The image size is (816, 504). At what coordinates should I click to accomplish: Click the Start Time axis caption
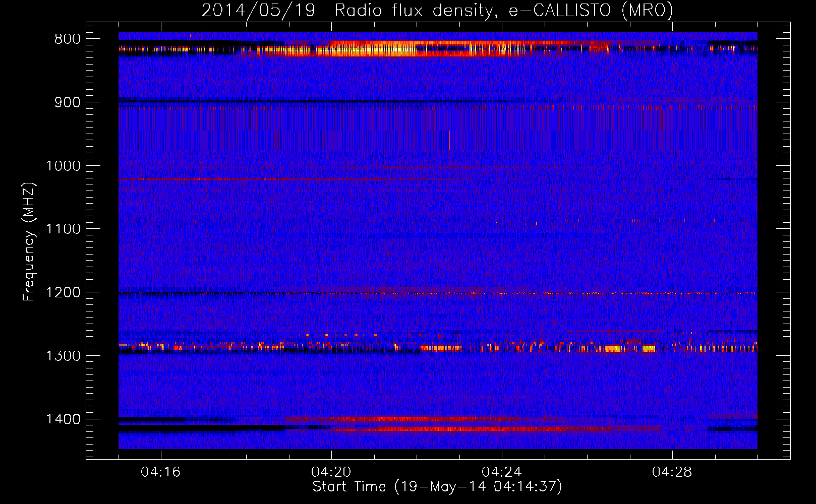click(x=437, y=487)
